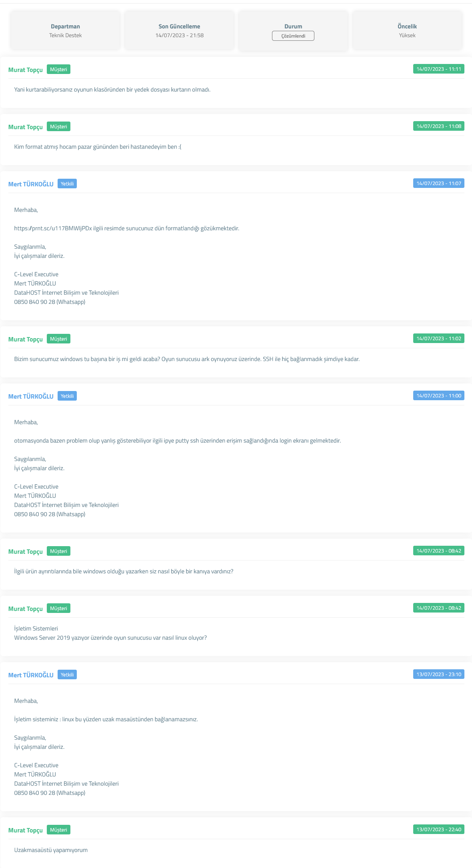
Task: Select the Öncelik Yüksek card
Action: [x=407, y=31]
